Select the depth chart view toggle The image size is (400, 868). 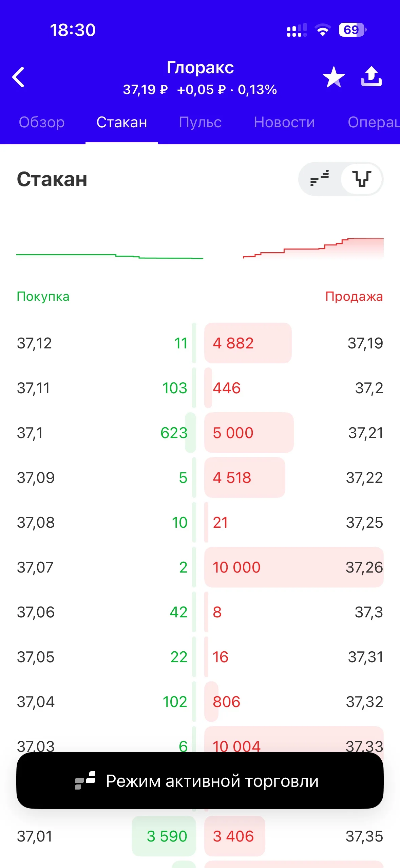tap(362, 179)
